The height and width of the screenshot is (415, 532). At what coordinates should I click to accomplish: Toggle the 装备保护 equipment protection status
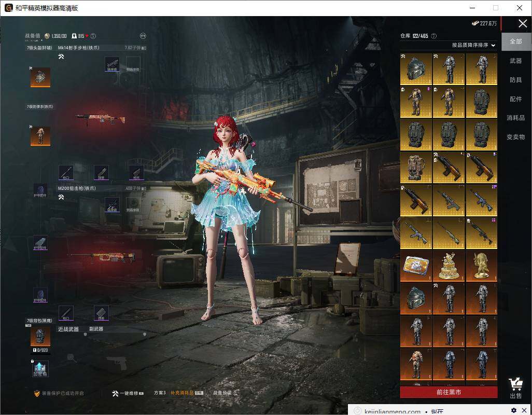(59, 393)
